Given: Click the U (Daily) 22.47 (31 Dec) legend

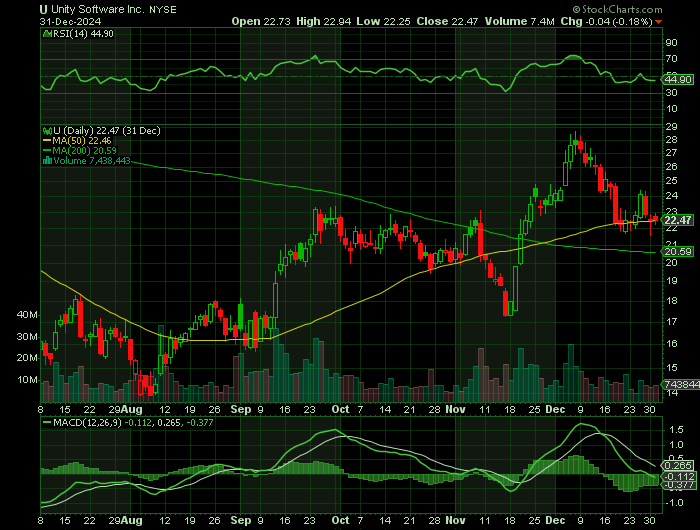Looking at the screenshot, I should 107,131.
